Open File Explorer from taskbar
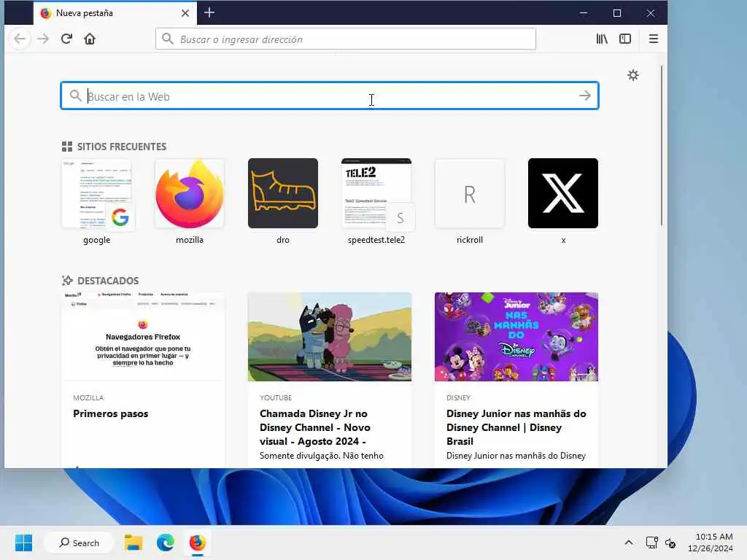 [133, 542]
